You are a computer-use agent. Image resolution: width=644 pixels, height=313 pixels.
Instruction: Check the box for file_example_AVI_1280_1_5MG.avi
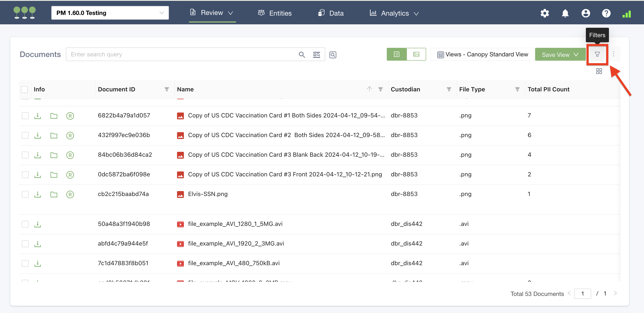[25, 224]
